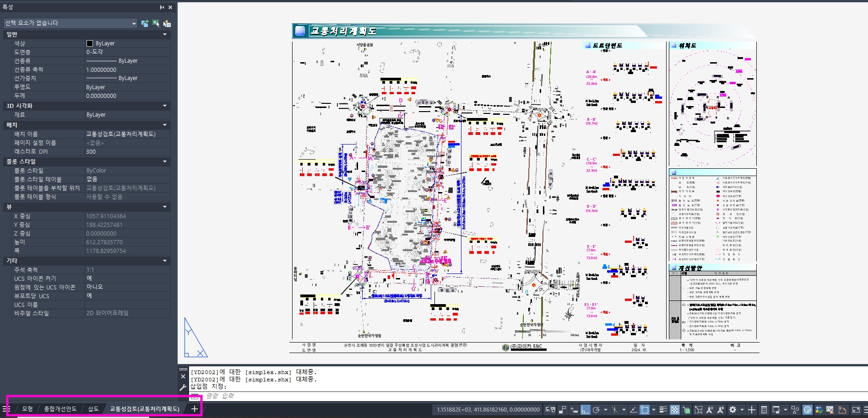Switch to the 모형 model tab
The height and width of the screenshot is (418, 868).
(27, 409)
